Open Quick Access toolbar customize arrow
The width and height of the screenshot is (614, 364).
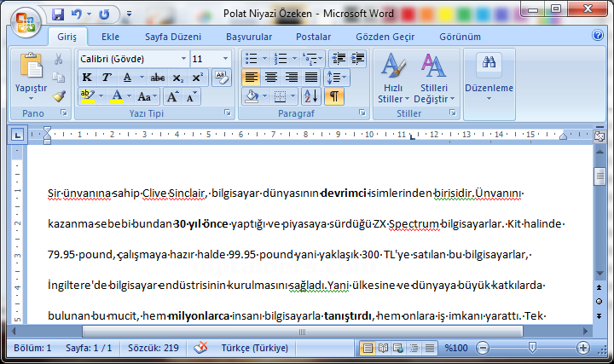click(x=130, y=14)
